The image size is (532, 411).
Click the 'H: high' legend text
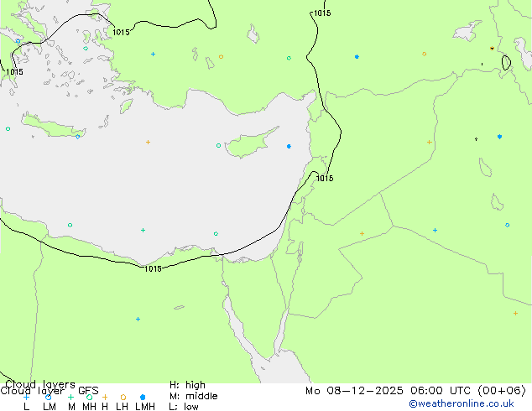point(187,385)
